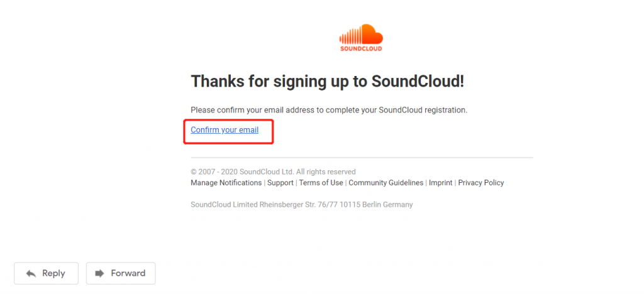Click the Forward button label
This screenshot has height=294, width=644.
tap(128, 273)
